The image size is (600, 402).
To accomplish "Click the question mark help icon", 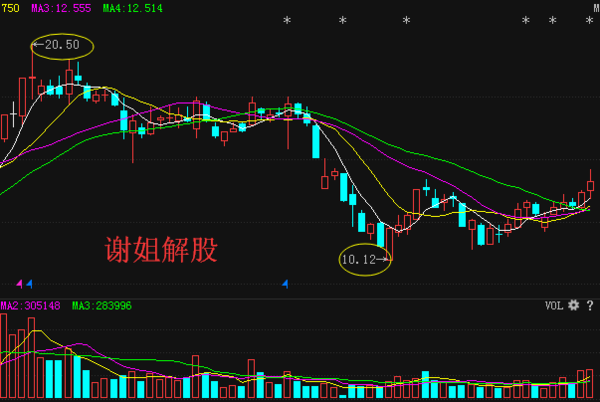I will point(590,305).
